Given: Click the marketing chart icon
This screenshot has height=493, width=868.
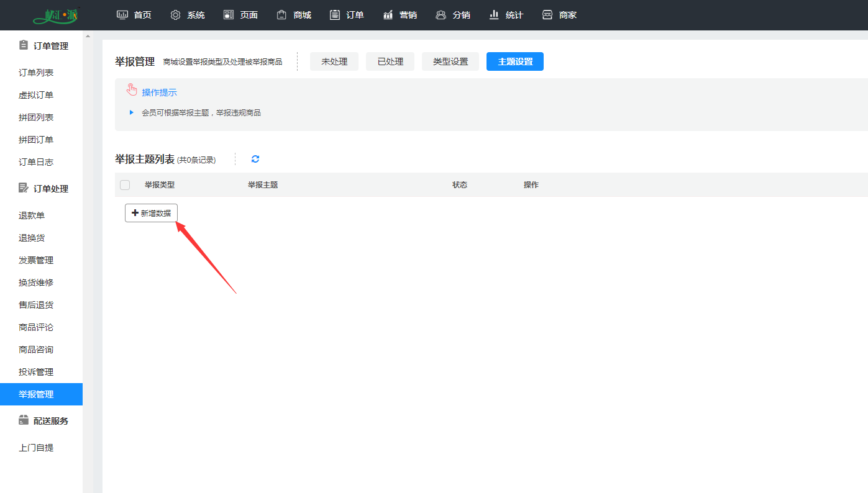Looking at the screenshot, I should pos(388,15).
